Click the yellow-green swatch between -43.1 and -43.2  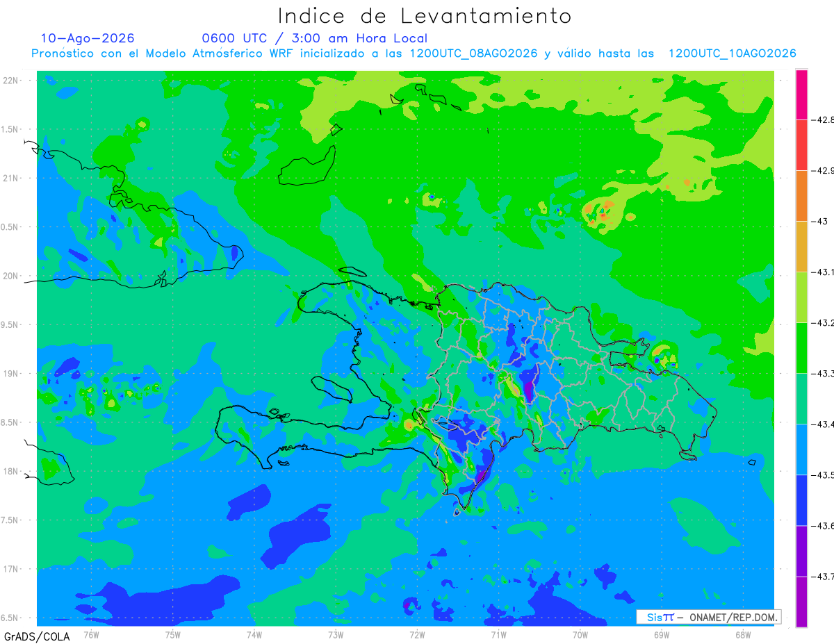click(x=801, y=297)
